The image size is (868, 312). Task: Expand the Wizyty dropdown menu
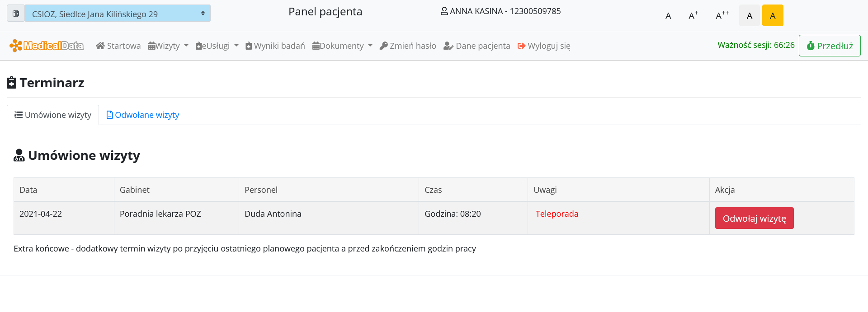tap(168, 46)
